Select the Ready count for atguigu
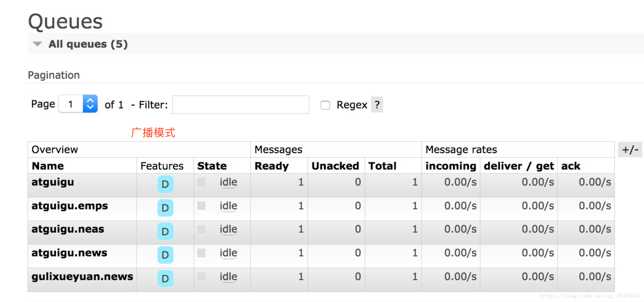The height and width of the screenshot is (302, 644). coord(301,182)
